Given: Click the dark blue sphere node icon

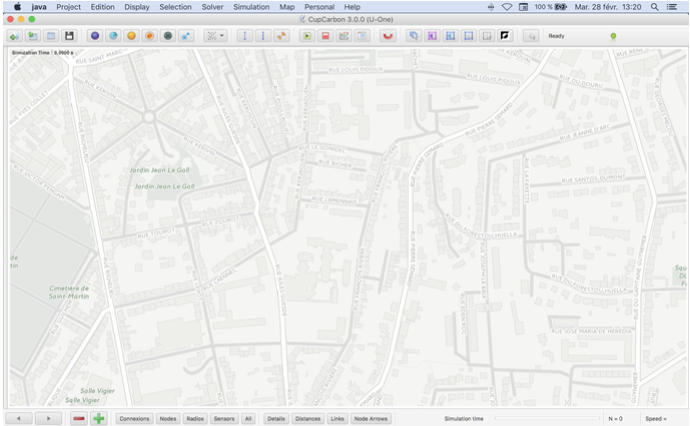Looking at the screenshot, I should [x=95, y=36].
